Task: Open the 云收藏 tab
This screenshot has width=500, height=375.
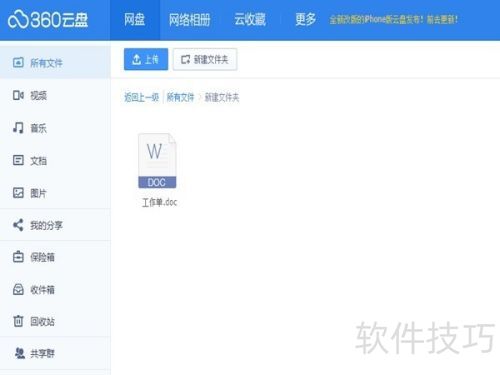Action: coord(250,19)
